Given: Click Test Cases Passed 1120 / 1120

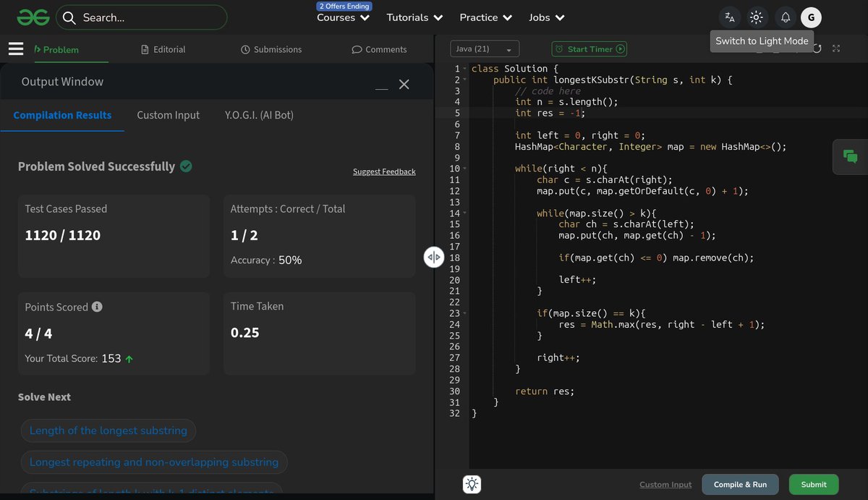Looking at the screenshot, I should tap(63, 235).
